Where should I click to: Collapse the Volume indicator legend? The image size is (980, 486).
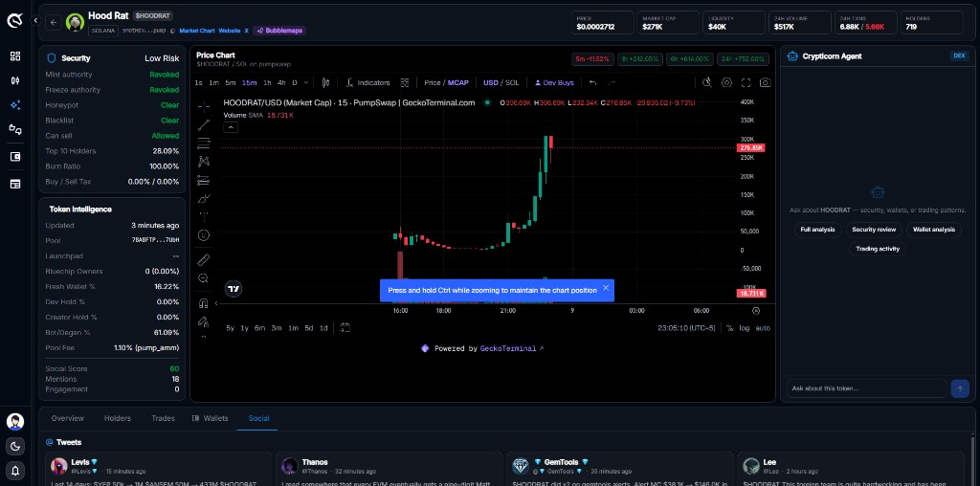(230, 127)
